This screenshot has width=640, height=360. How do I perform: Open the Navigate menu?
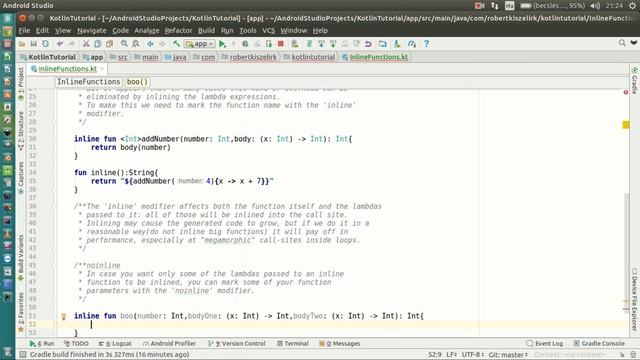tap(91, 31)
